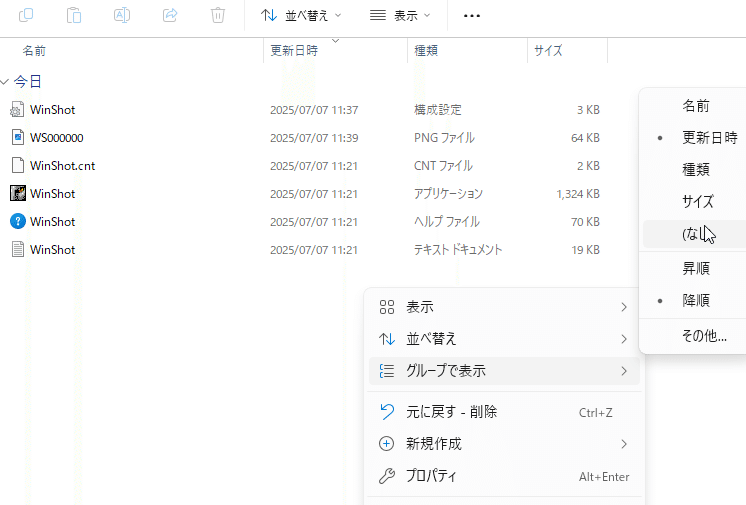
Task: Click the type text アプリケーション
Action: [448, 194]
